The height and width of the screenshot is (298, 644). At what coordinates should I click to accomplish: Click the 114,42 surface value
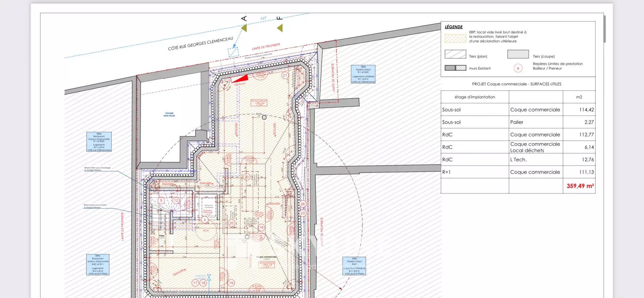click(586, 110)
